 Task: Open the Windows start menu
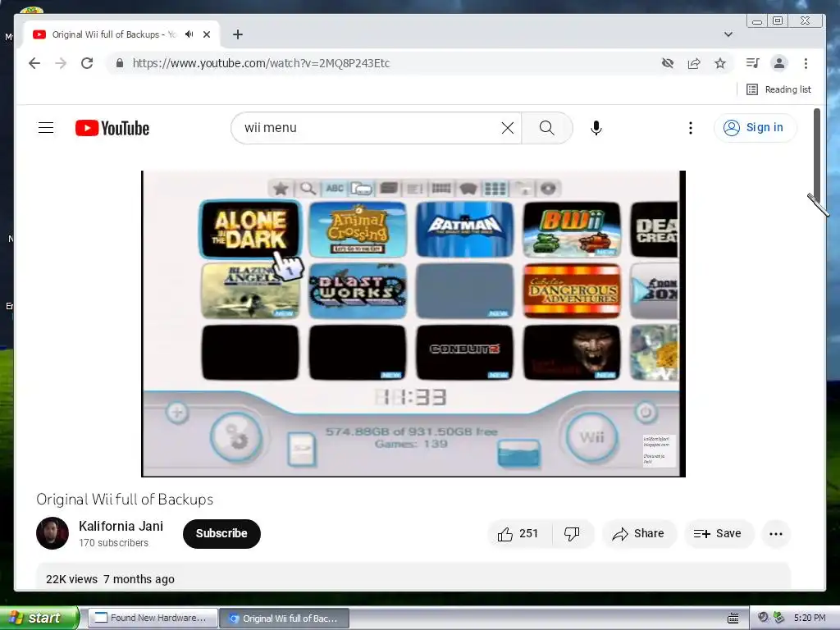click(39, 618)
